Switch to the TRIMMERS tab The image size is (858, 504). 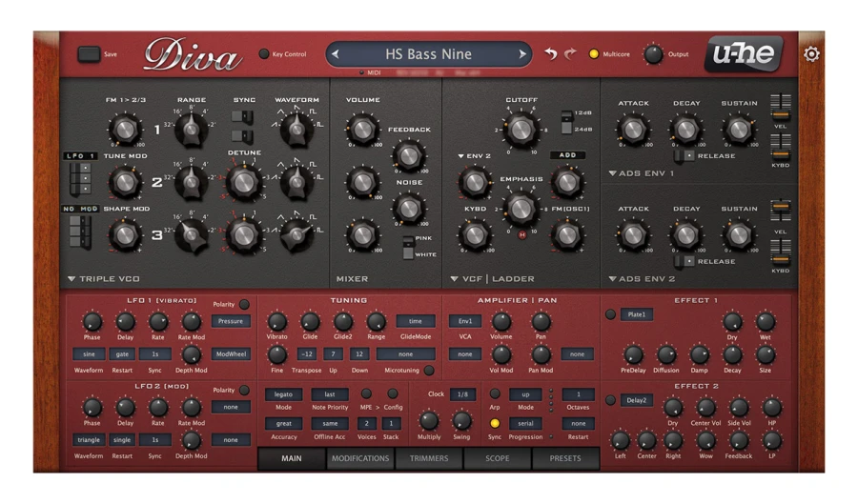pos(429,458)
